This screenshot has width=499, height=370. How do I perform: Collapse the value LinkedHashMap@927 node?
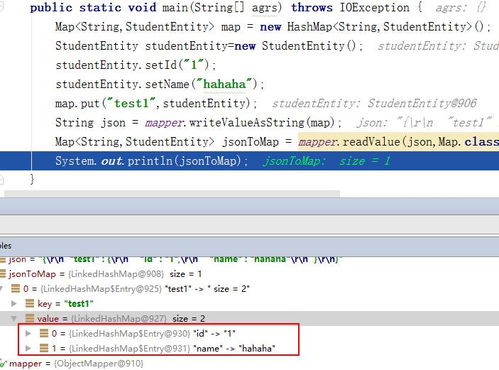coord(14,319)
